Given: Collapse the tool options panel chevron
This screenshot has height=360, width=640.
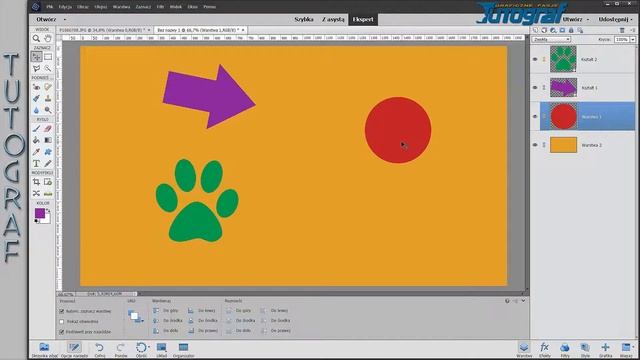Looking at the screenshot, I should point(523,301).
